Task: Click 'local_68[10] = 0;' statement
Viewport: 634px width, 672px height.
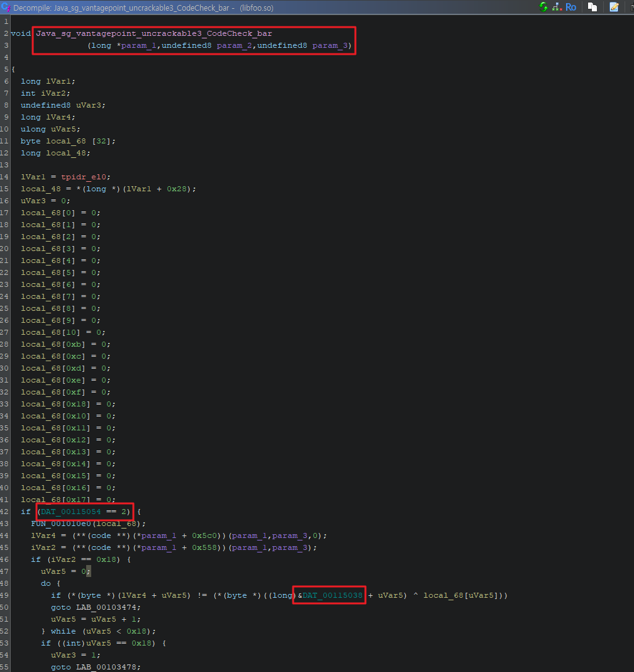Action: (63, 333)
